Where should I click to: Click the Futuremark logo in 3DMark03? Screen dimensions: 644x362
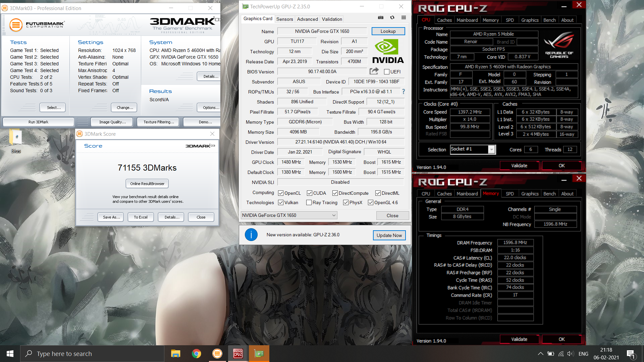(37, 25)
